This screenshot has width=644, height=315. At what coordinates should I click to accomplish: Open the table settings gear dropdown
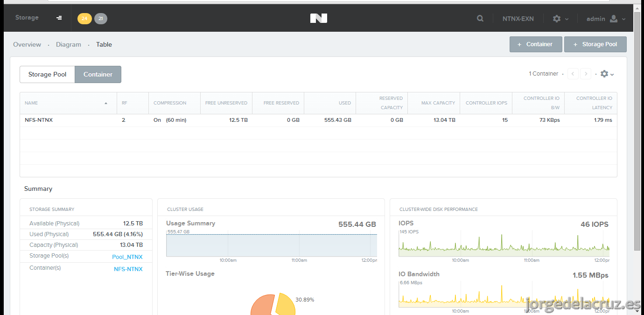pyautogui.click(x=607, y=74)
